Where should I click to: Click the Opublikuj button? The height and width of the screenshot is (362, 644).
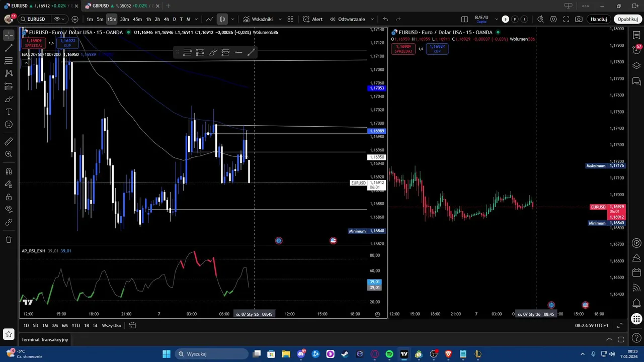(x=628, y=19)
